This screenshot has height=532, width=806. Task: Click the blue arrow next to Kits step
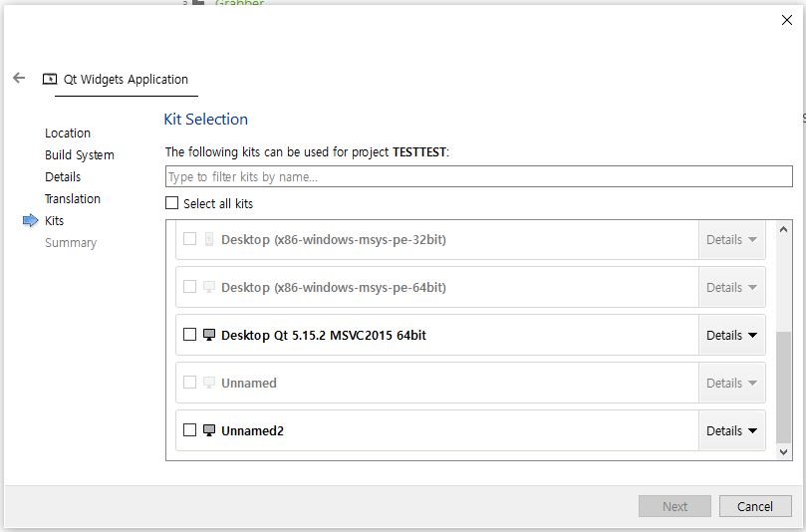click(x=30, y=221)
